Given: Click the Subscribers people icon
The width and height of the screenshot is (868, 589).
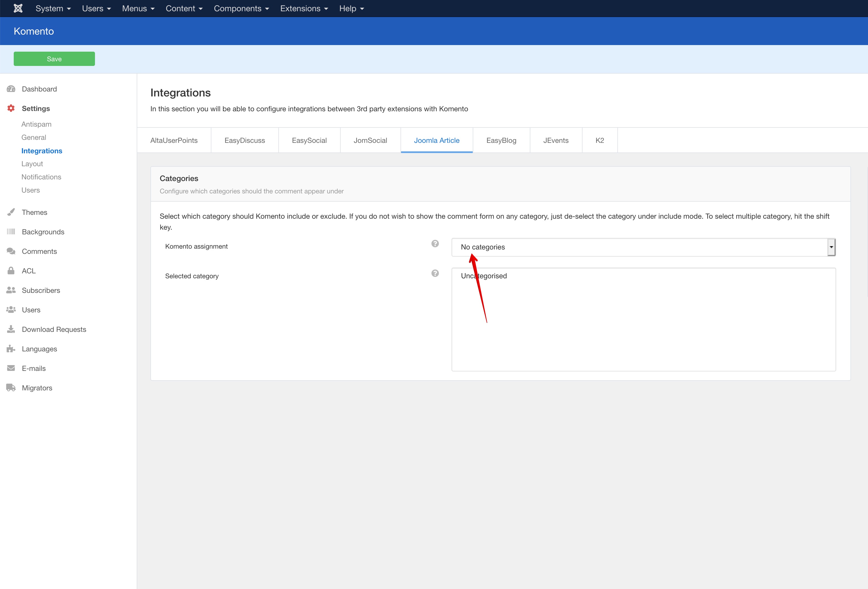Looking at the screenshot, I should (11, 290).
